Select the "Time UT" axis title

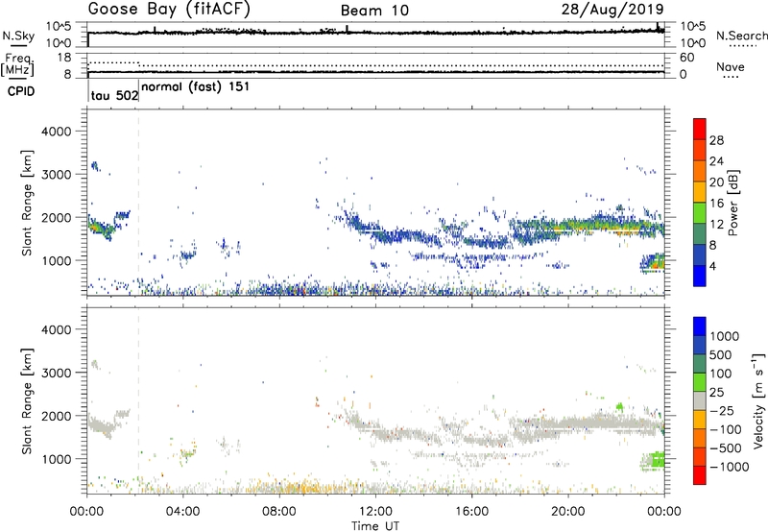pyautogui.click(x=375, y=526)
